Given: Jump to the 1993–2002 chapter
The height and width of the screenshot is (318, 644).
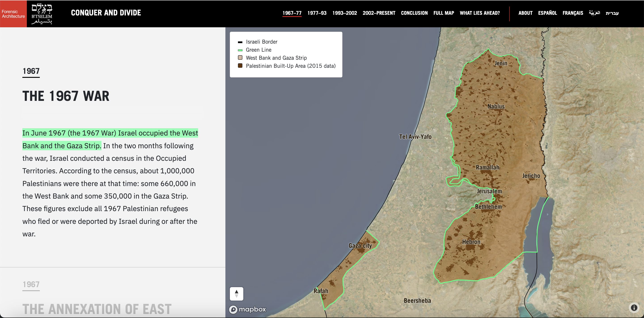Looking at the screenshot, I should click(x=345, y=13).
